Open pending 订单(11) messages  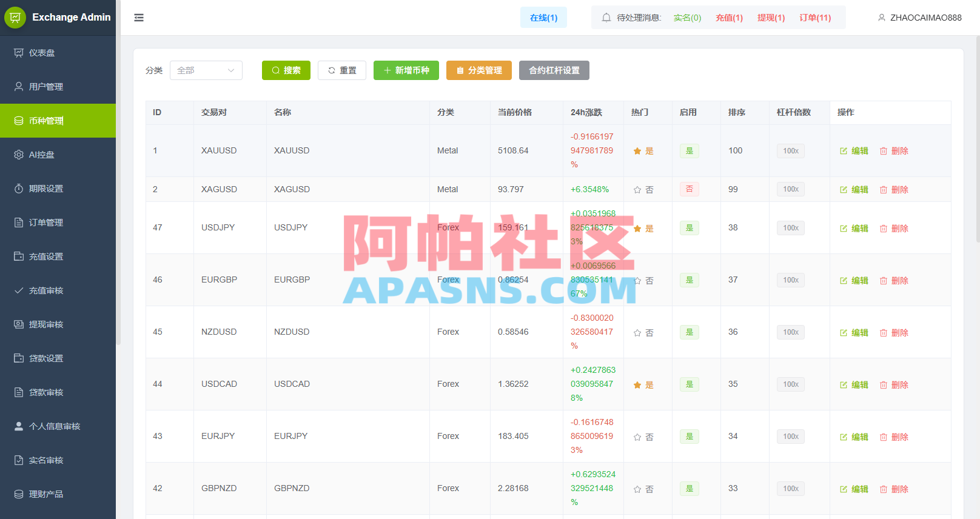pos(815,18)
